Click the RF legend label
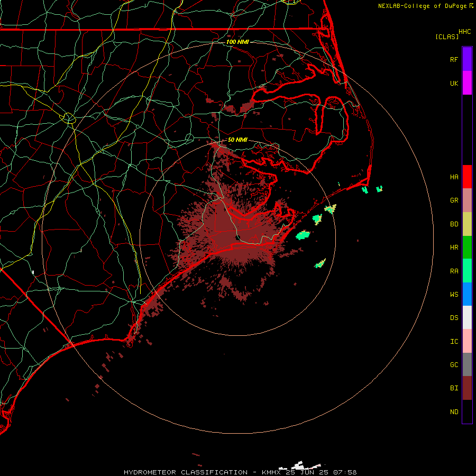Viewport: 476px width, 476px height. 454,59
